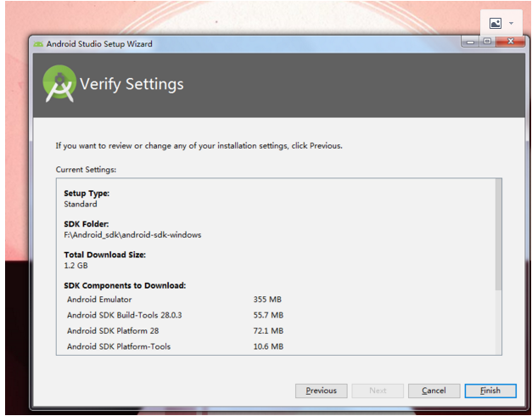Click the 'Verify Settings' header title

[x=132, y=84]
